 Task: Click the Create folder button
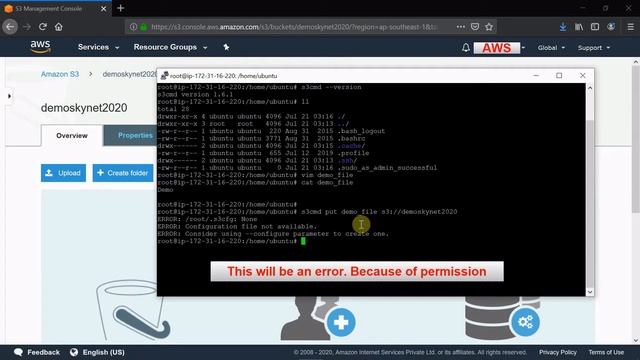[123, 173]
